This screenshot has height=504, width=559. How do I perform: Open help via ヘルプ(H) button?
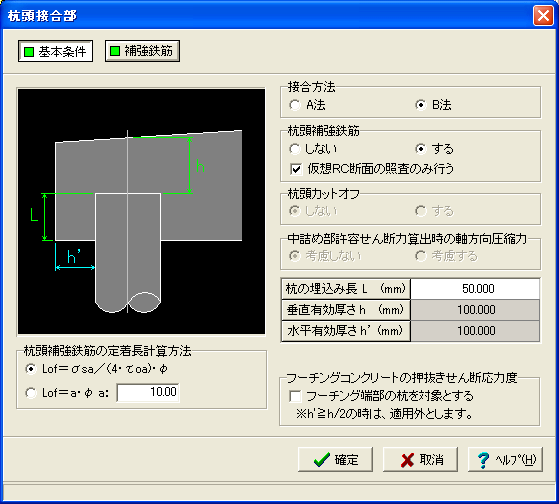(506, 460)
